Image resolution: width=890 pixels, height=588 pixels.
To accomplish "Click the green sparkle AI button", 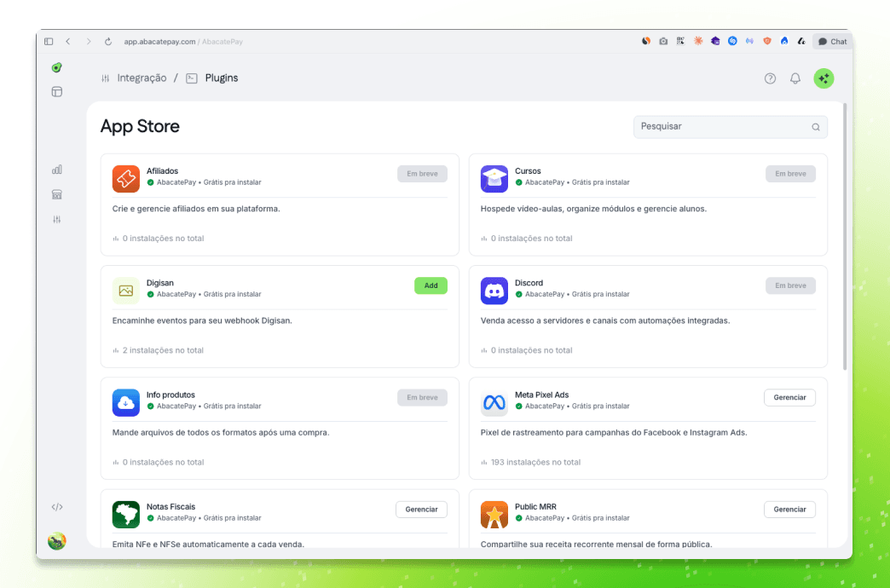I will (x=824, y=78).
